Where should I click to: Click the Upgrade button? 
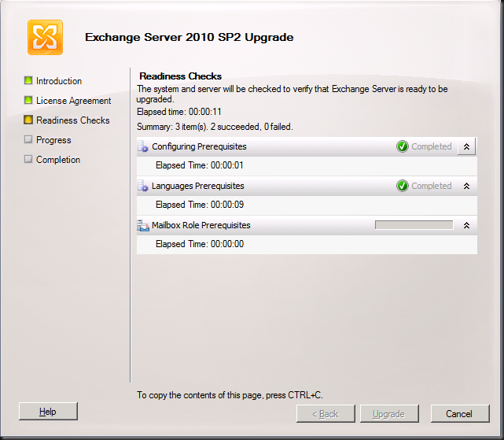pyautogui.click(x=389, y=413)
